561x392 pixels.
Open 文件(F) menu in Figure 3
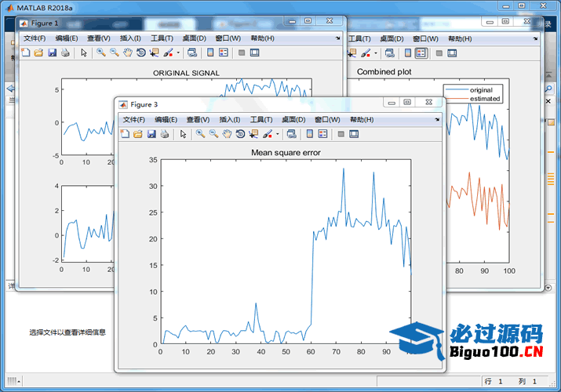134,120
